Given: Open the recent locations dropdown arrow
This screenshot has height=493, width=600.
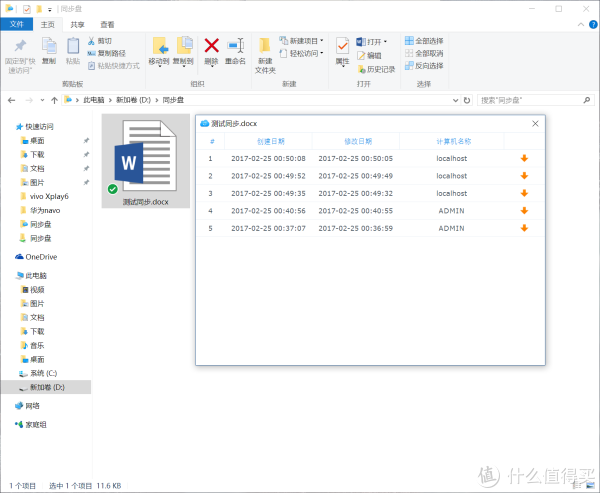Looking at the screenshot, I should pos(42,100).
